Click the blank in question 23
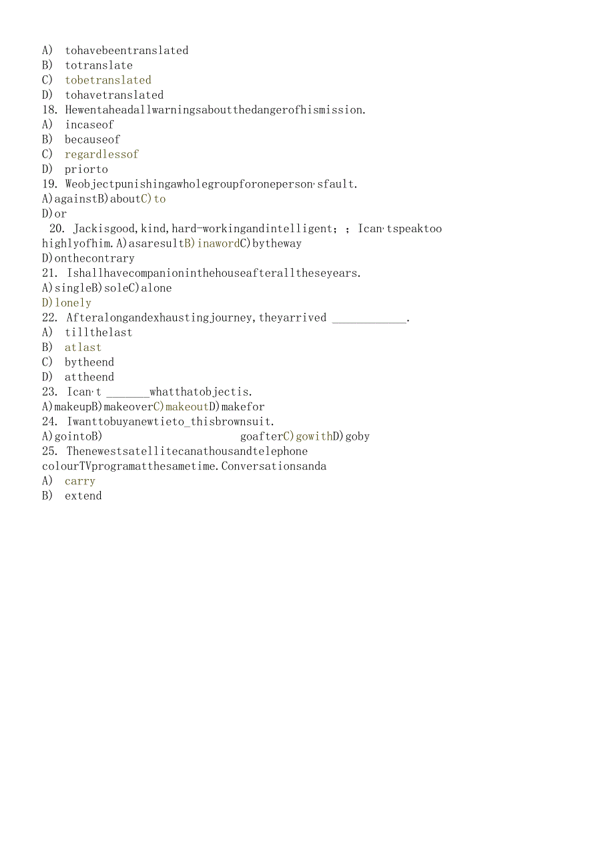614x868 pixels. tap(127, 393)
